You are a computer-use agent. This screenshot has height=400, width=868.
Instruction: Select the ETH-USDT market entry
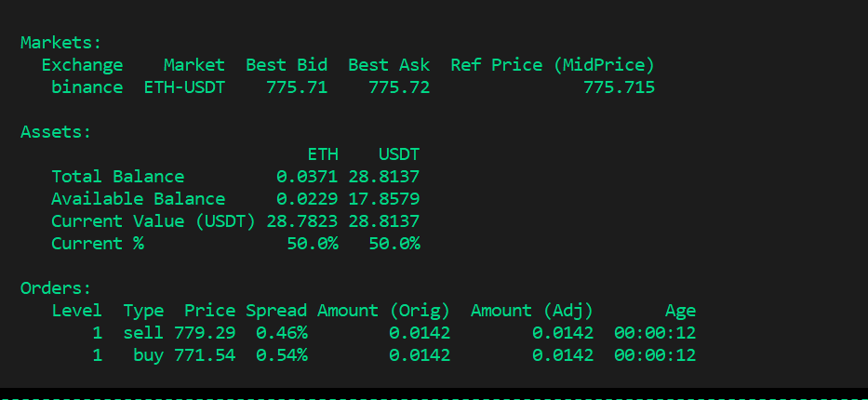[184, 87]
